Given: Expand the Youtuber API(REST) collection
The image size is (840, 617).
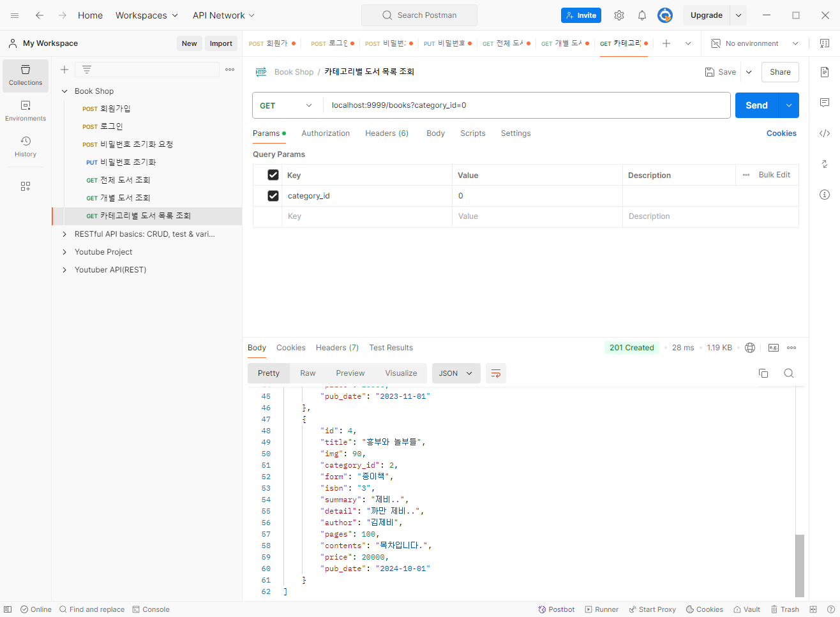Looking at the screenshot, I should (x=64, y=270).
